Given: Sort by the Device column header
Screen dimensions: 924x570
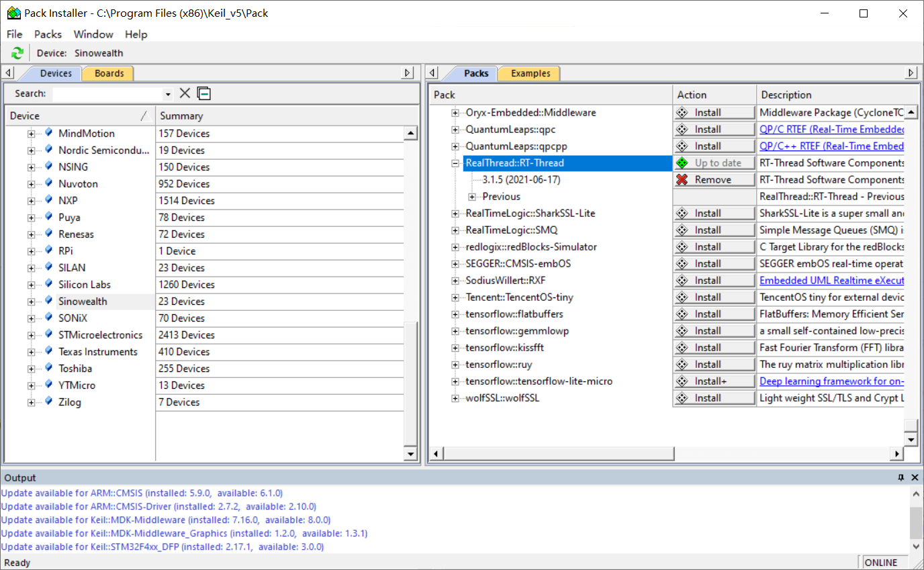Looking at the screenshot, I should (80, 115).
